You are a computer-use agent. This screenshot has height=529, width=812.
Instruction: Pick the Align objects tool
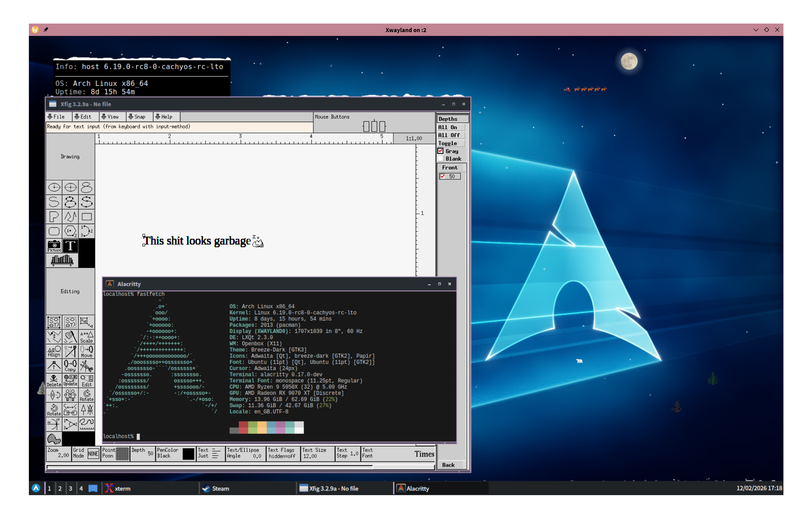point(54,351)
